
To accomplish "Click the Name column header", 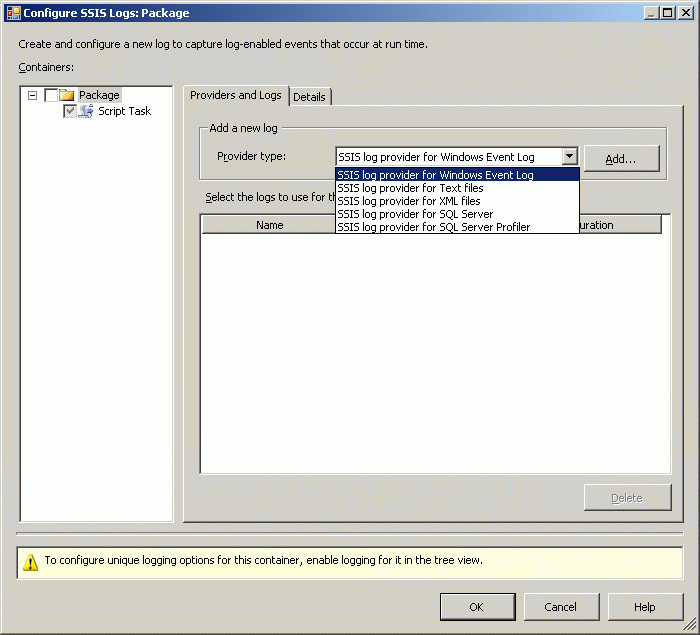I will (x=269, y=225).
